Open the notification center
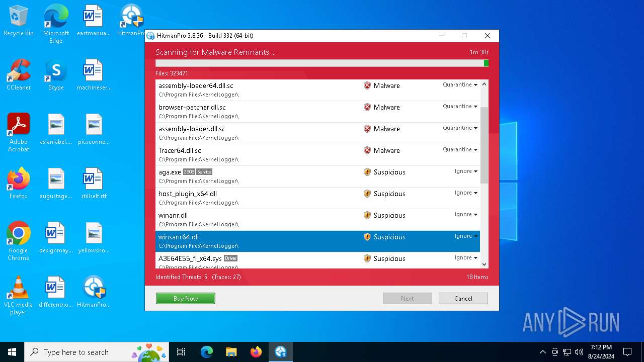 click(x=627, y=352)
